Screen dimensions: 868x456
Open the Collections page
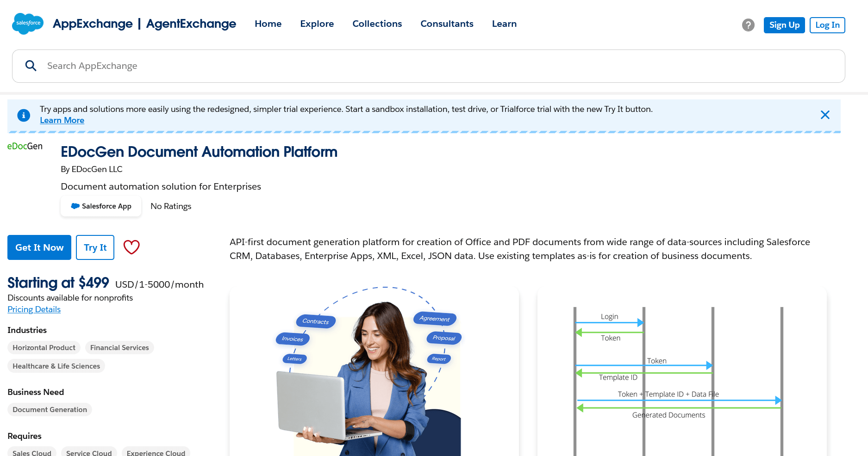(377, 24)
